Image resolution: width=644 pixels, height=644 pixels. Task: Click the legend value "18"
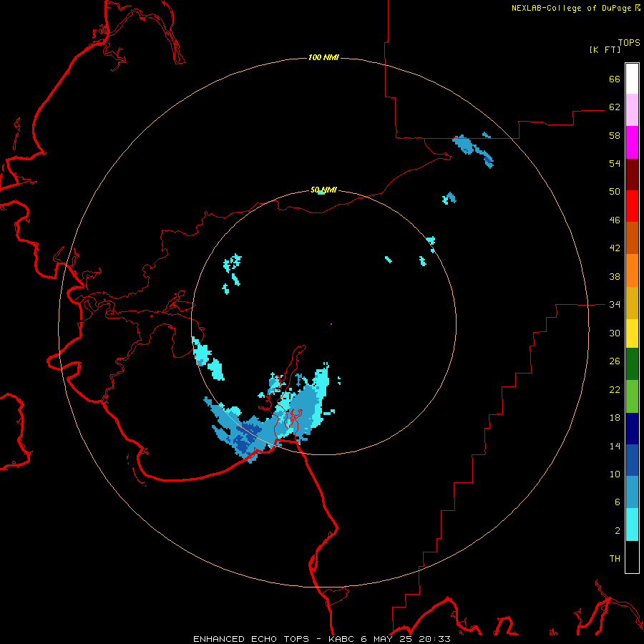615,418
